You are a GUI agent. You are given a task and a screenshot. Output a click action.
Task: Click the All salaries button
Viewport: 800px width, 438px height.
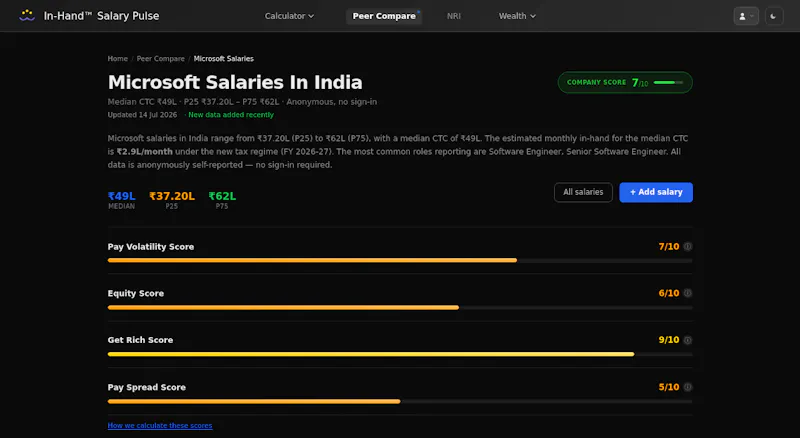click(x=583, y=192)
